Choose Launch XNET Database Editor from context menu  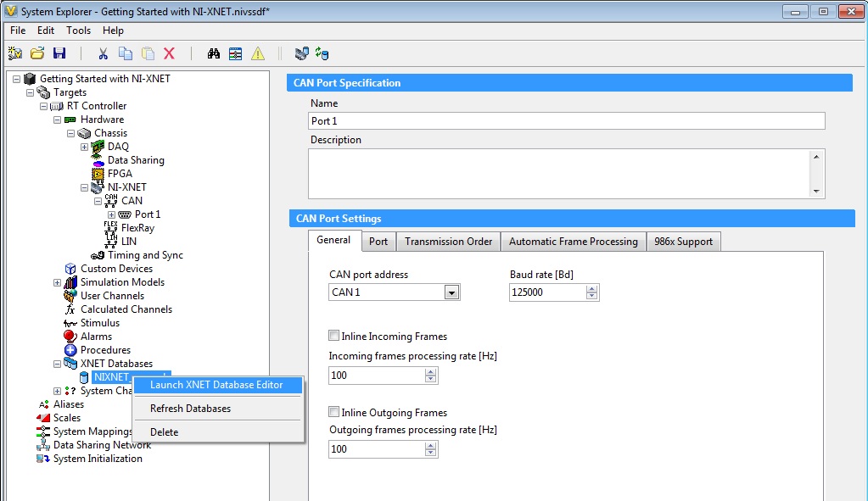(x=217, y=385)
